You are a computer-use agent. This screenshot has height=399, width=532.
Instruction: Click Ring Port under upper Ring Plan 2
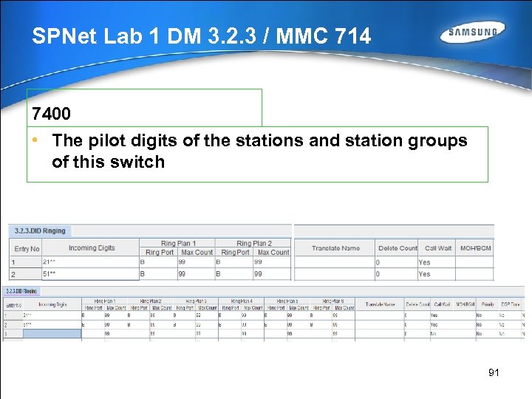[235, 252]
